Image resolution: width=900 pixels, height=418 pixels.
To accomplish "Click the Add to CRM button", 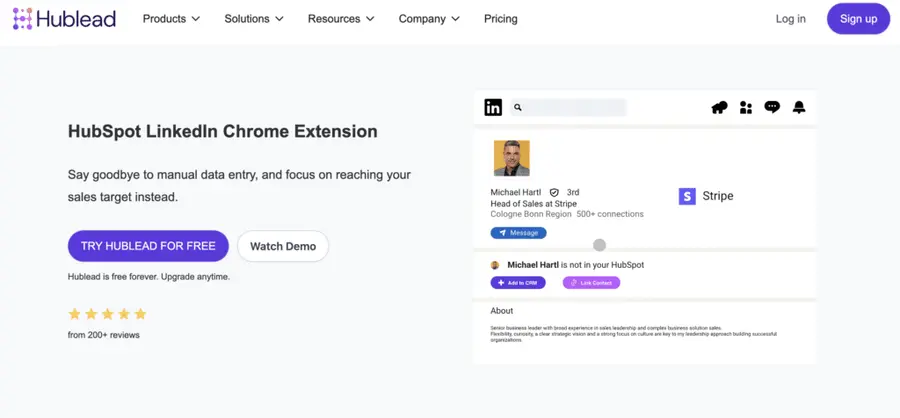I will [518, 282].
